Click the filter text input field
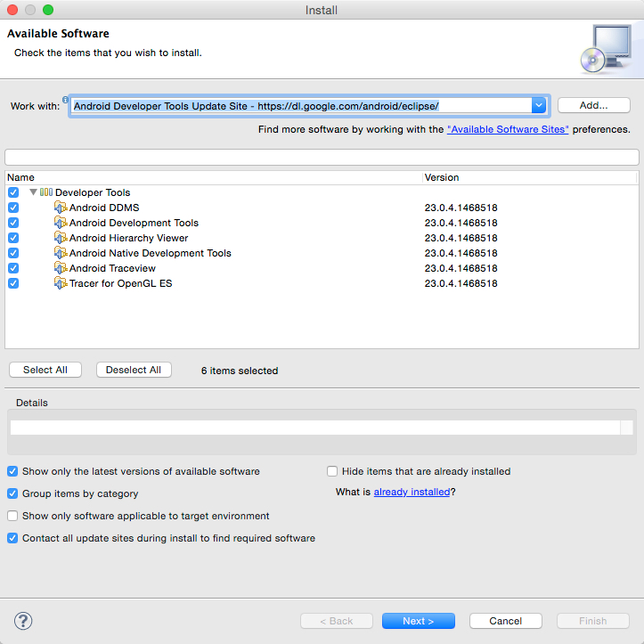 pyautogui.click(x=322, y=157)
